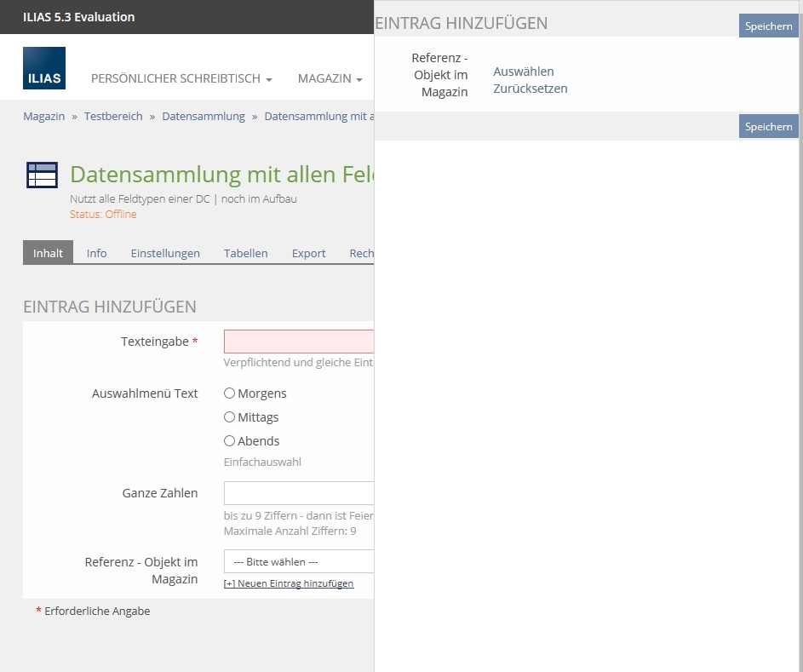
Task: Choose the Abends radio button
Action: pyautogui.click(x=229, y=441)
